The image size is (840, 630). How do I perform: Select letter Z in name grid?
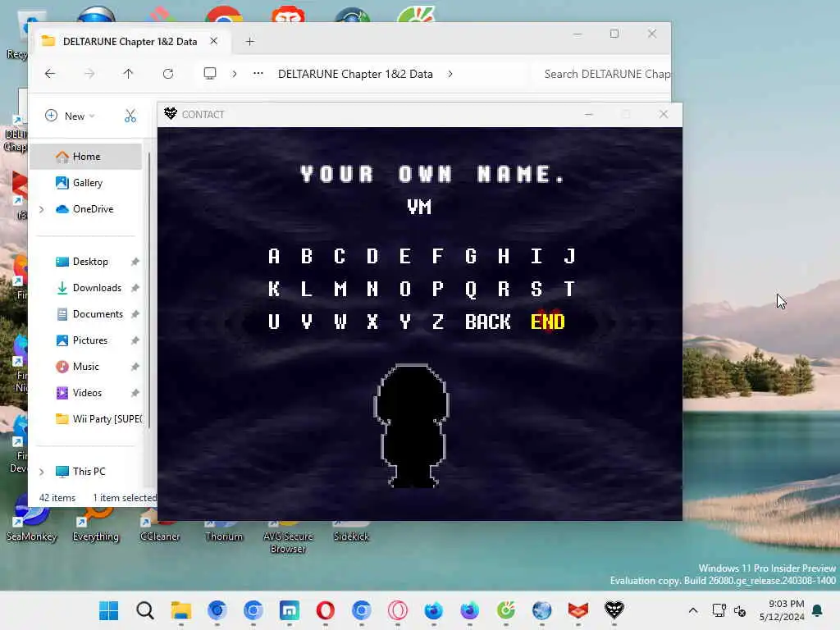(x=438, y=322)
